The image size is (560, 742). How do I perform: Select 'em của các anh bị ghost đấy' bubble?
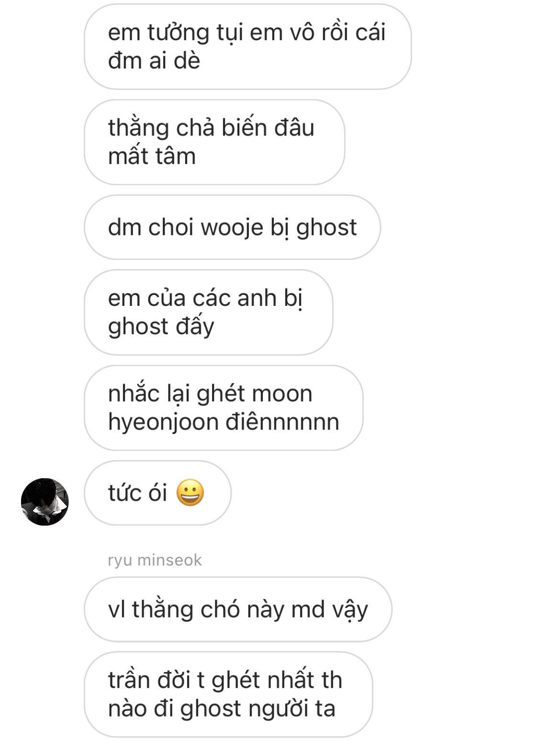[208, 312]
